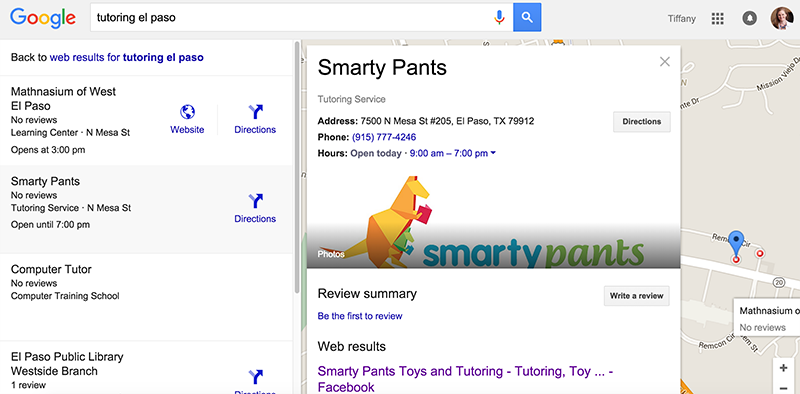Click the address 7500 N Mesa St #205
The width and height of the screenshot is (800, 394).
coord(447,121)
